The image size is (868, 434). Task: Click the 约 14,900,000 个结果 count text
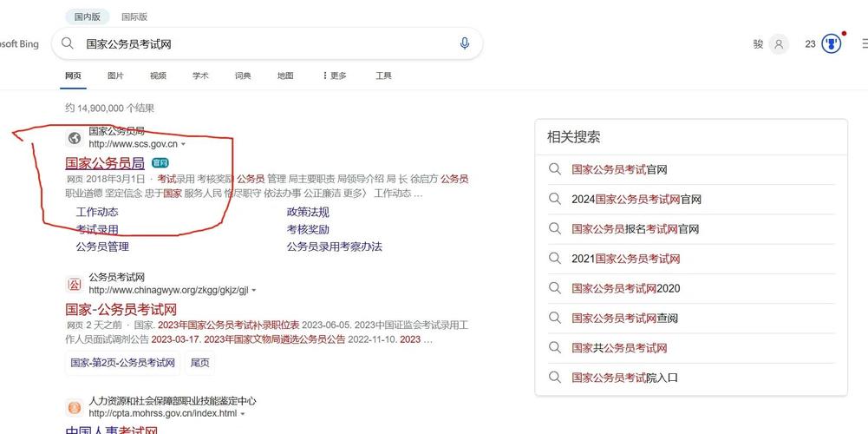click(x=109, y=108)
